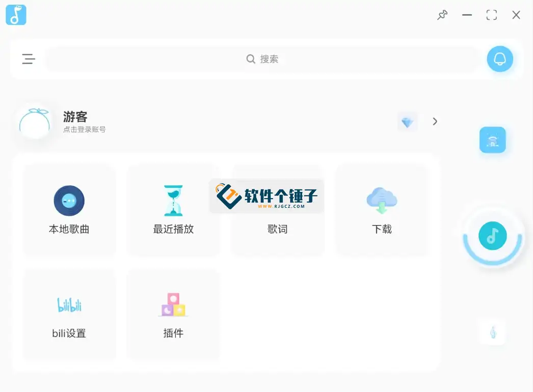Click inside the 搜索 search field
This screenshot has width=533, height=392.
coord(262,59)
